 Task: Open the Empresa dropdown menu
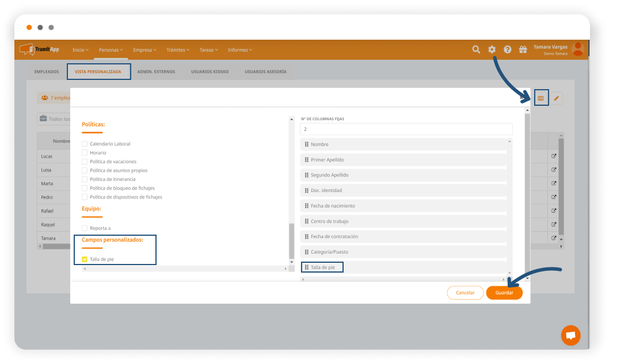(x=144, y=50)
